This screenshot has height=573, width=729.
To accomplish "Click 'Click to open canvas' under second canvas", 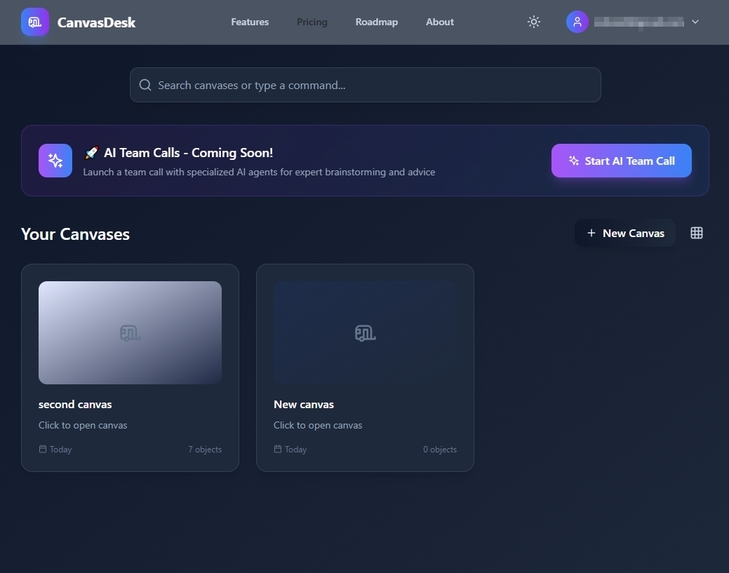I will point(83,425).
